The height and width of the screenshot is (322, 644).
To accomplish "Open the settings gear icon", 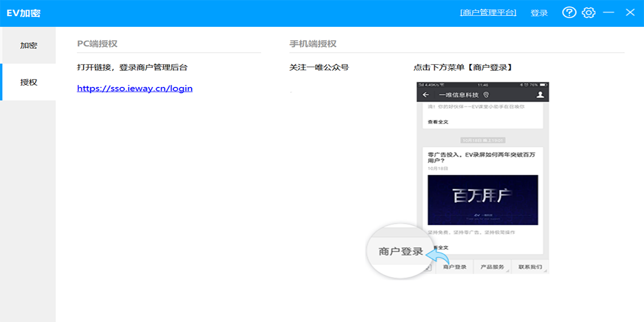I will click(589, 12).
